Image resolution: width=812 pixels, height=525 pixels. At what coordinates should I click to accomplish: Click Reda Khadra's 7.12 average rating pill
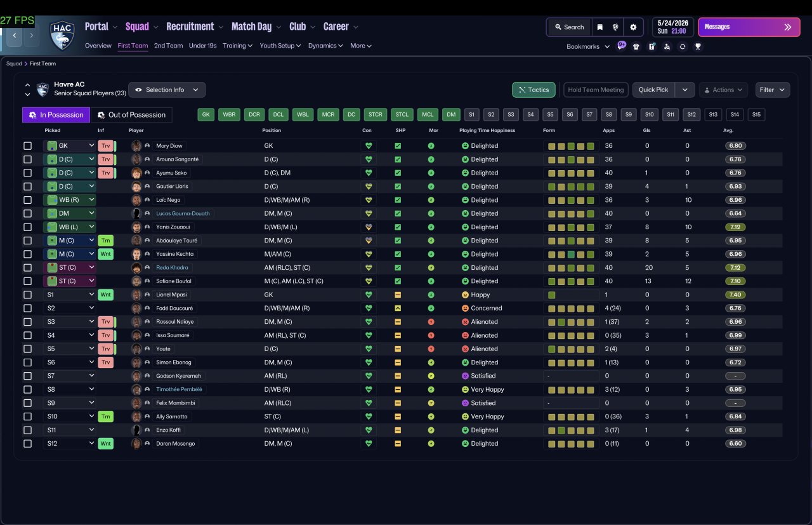point(735,268)
